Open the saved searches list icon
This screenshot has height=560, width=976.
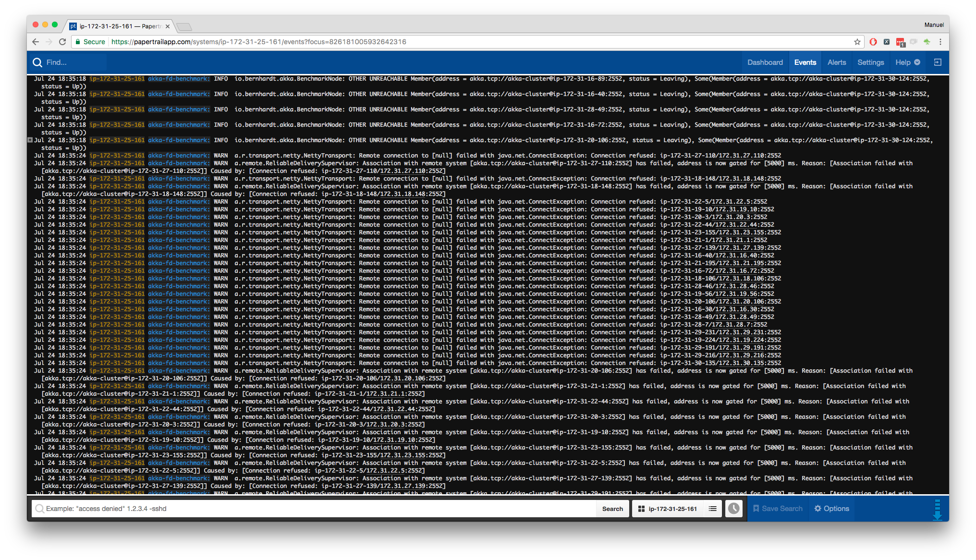[x=712, y=509]
